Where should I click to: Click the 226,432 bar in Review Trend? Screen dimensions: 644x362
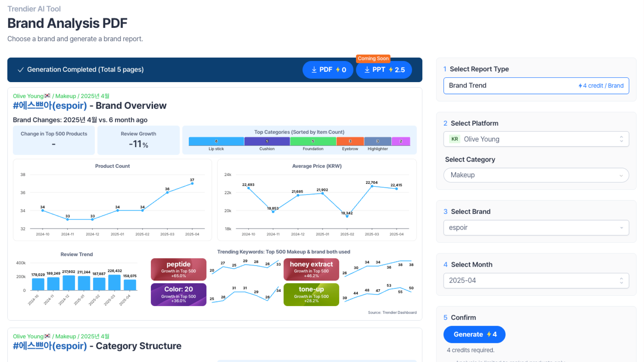(x=114, y=283)
